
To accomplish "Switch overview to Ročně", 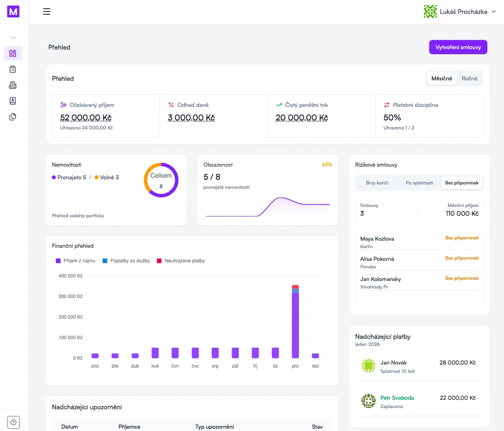I will point(469,78).
